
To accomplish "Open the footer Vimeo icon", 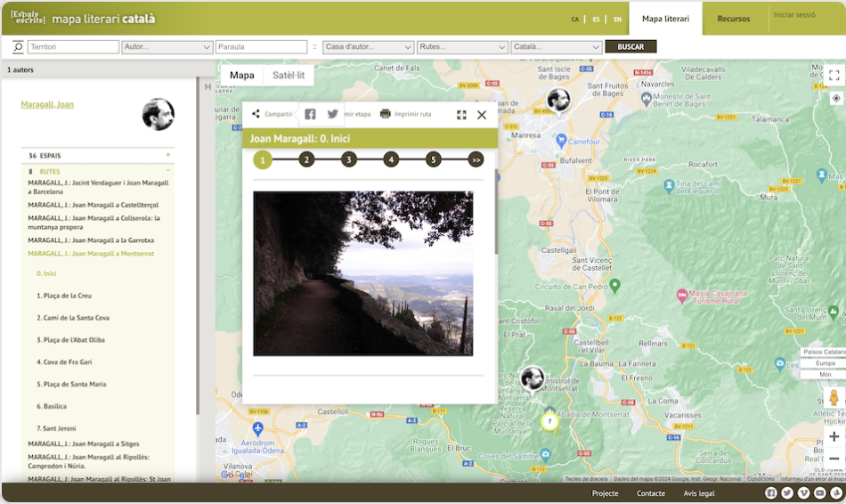I will point(803,492).
